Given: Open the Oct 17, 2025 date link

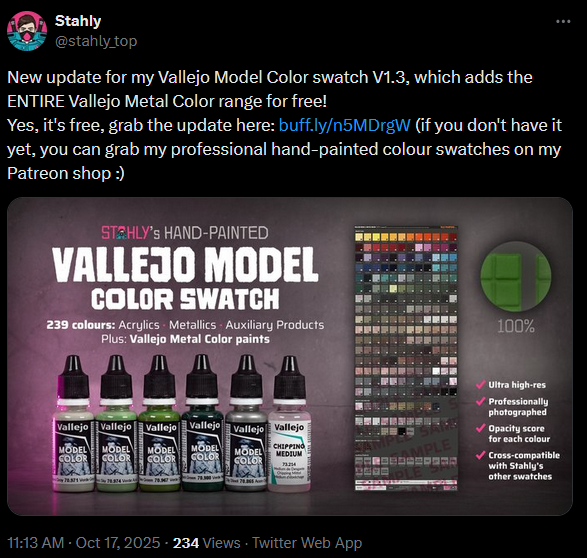Looking at the screenshot, I should click(x=118, y=543).
